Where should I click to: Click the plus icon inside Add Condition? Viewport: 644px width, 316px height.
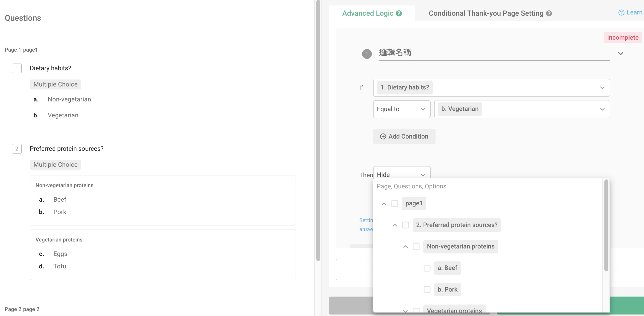[383, 137]
